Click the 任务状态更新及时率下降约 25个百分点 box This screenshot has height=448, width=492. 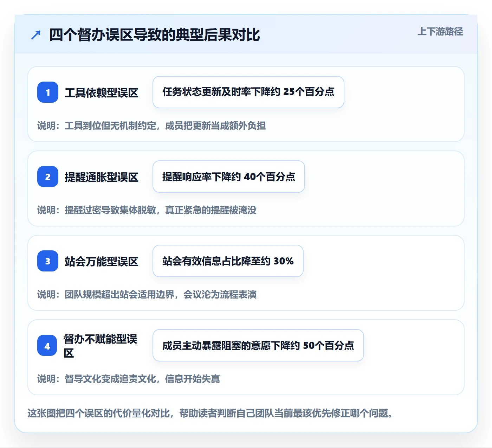tap(248, 92)
